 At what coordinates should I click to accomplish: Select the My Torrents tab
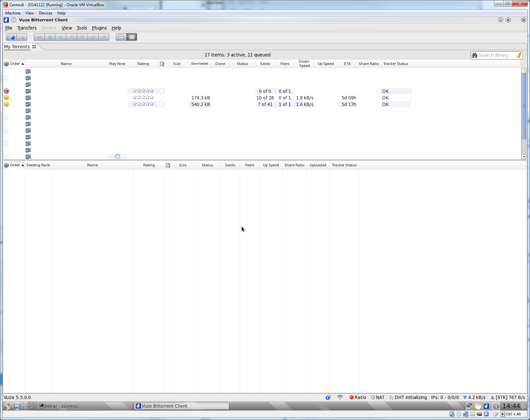pos(17,47)
